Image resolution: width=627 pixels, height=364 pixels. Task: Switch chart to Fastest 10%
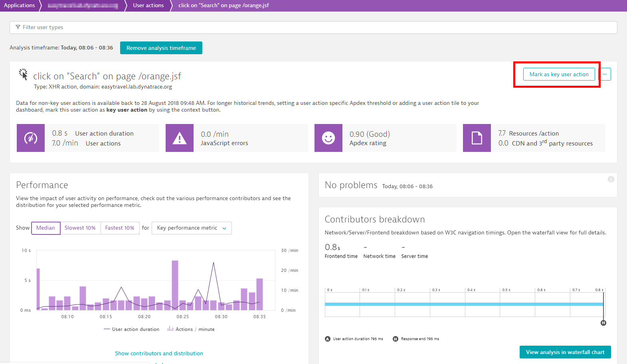click(120, 228)
